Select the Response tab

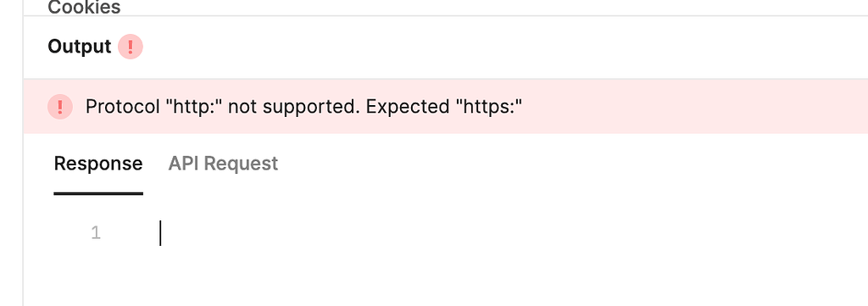pyautogui.click(x=98, y=164)
